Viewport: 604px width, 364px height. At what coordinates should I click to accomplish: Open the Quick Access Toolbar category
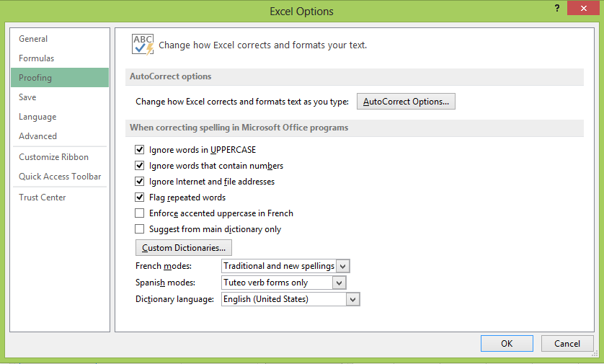60,177
